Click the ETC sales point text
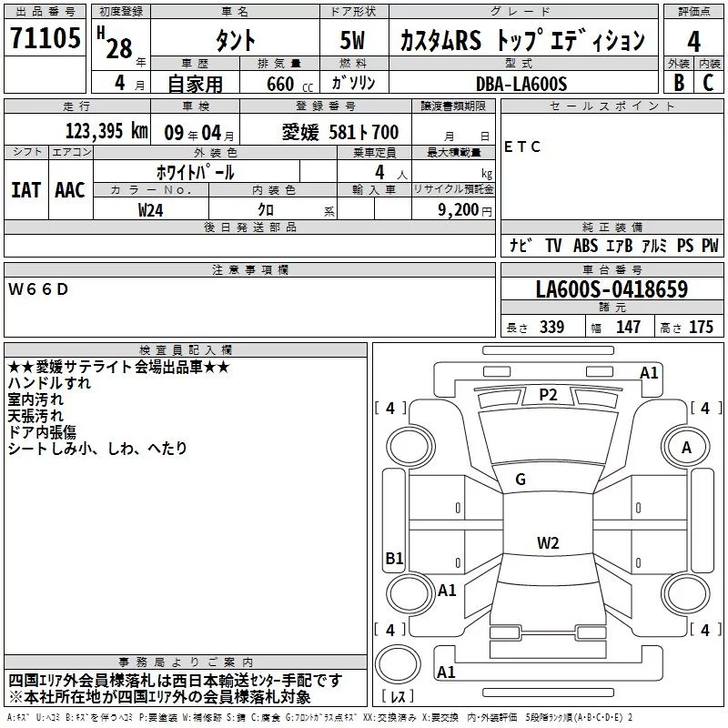The width and height of the screenshot is (728, 728). (522, 147)
